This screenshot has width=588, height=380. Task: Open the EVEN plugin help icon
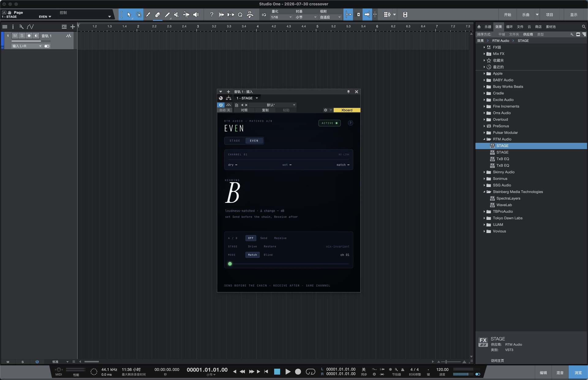tap(350, 123)
